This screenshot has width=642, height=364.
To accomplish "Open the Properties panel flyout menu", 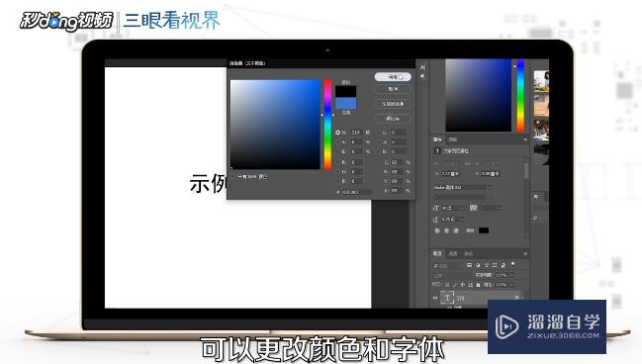I will click(x=525, y=139).
